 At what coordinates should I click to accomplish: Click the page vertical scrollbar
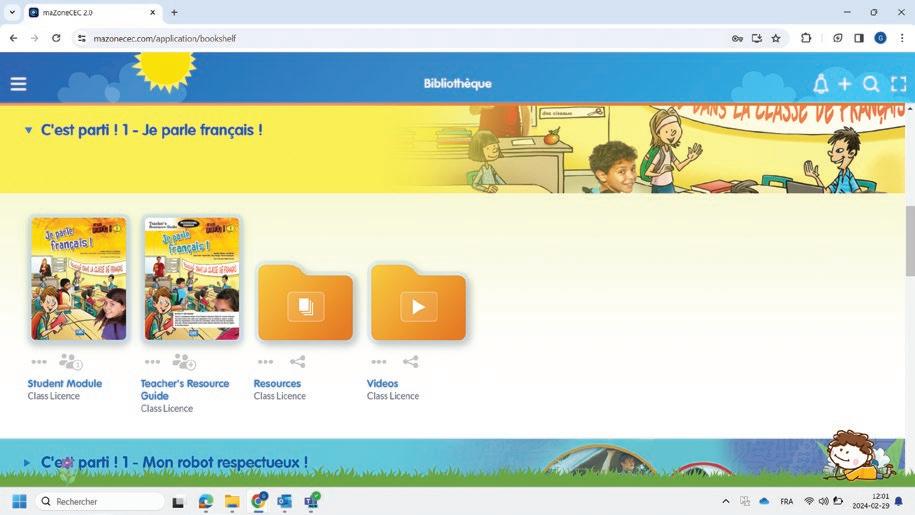point(910,241)
